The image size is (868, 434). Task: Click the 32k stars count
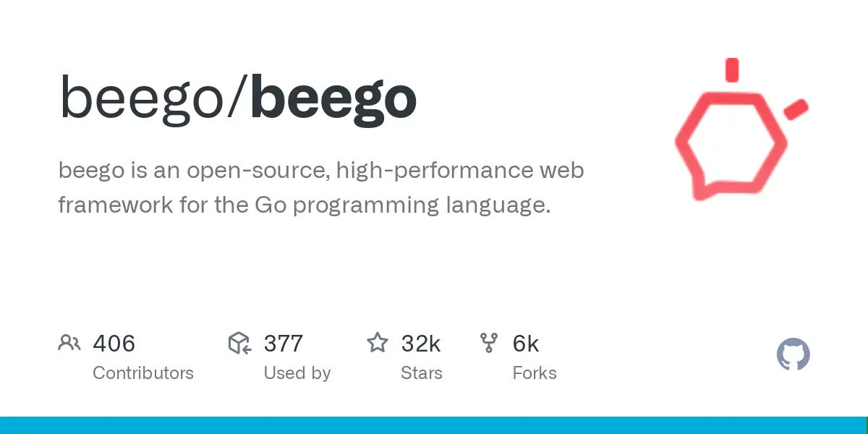pos(421,344)
